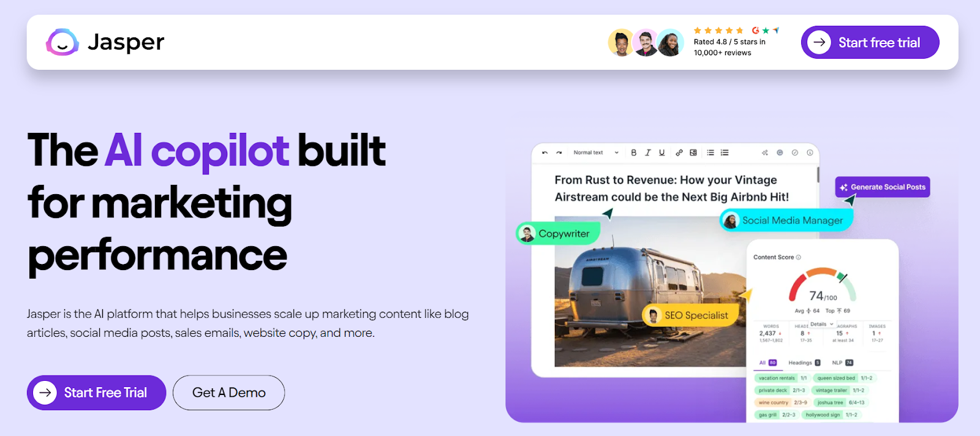980x436 pixels.
Task: Click the 'AI copilot' purple headline text
Action: [197, 150]
